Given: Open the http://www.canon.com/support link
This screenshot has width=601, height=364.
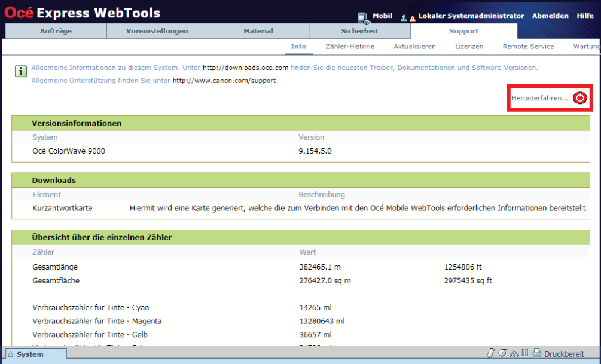Looking at the screenshot, I should pos(224,81).
